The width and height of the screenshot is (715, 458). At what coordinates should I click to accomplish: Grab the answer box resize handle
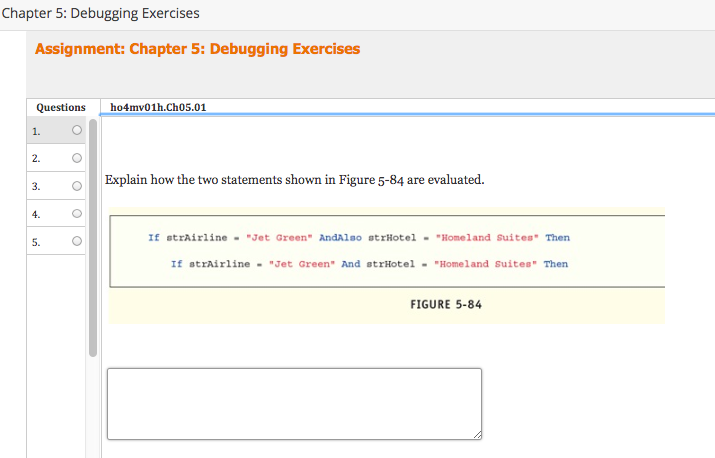tap(477, 435)
